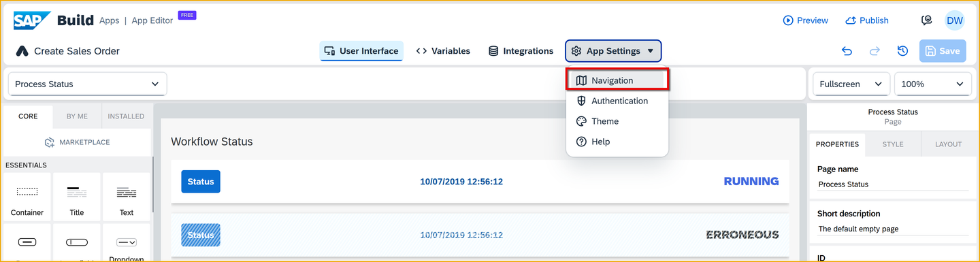The width and height of the screenshot is (980, 262).
Task: Open the MARKETPLACE link
Action: pos(77,142)
